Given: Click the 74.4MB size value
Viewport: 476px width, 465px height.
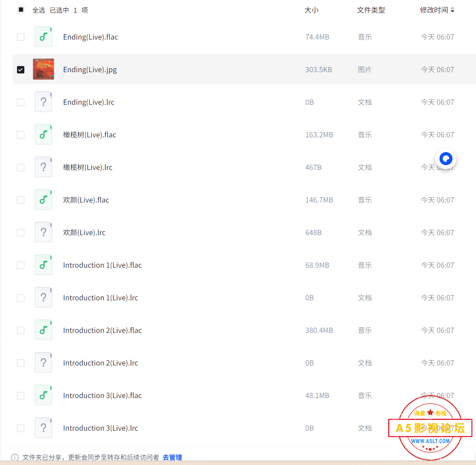Looking at the screenshot, I should (x=317, y=37).
